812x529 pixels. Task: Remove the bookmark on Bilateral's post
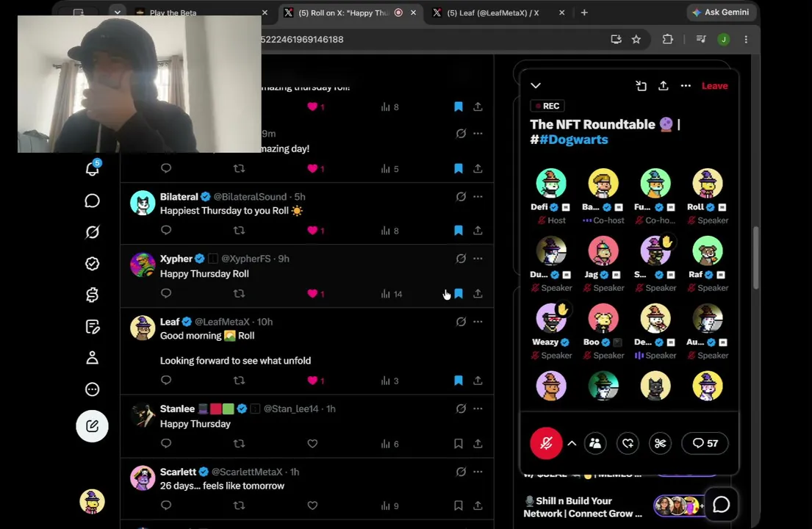point(459,231)
